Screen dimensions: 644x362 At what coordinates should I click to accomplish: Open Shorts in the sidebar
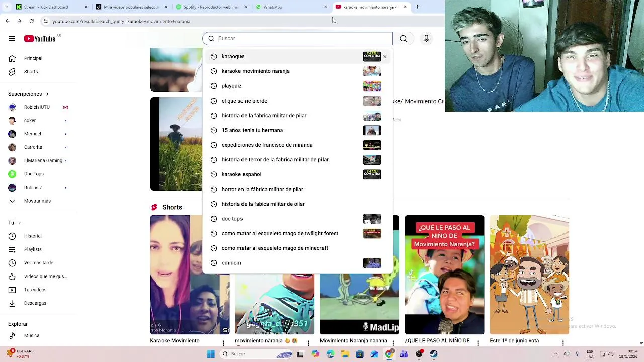[31, 72]
